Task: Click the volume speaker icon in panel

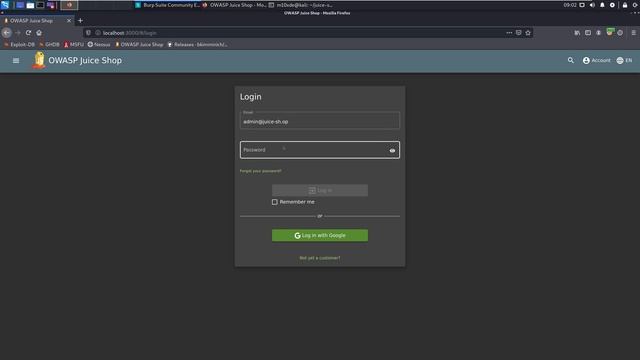Action: tap(592, 5)
